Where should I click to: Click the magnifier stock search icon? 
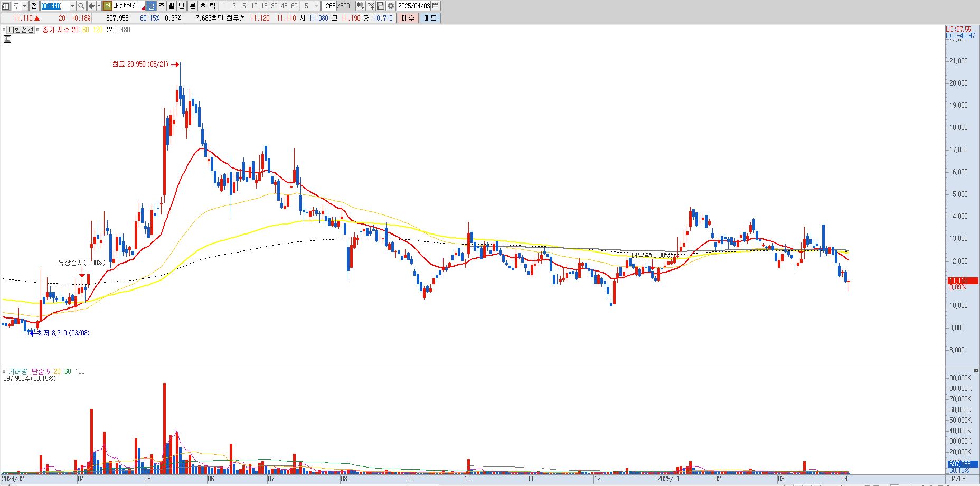[x=81, y=6]
